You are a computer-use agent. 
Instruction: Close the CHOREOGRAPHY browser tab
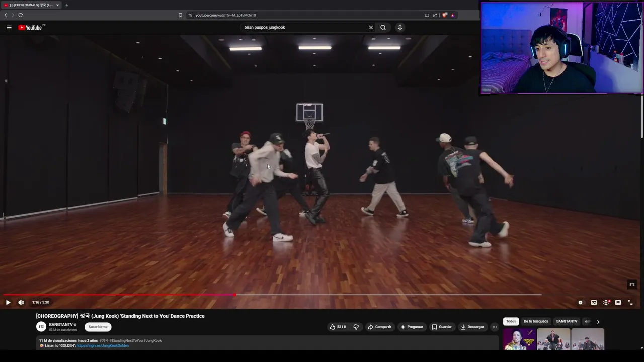[57, 5]
